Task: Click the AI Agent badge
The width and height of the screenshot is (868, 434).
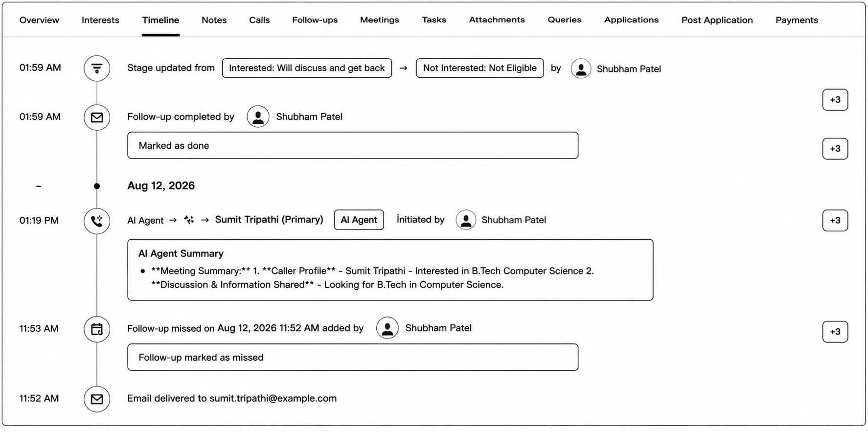Action: [359, 220]
